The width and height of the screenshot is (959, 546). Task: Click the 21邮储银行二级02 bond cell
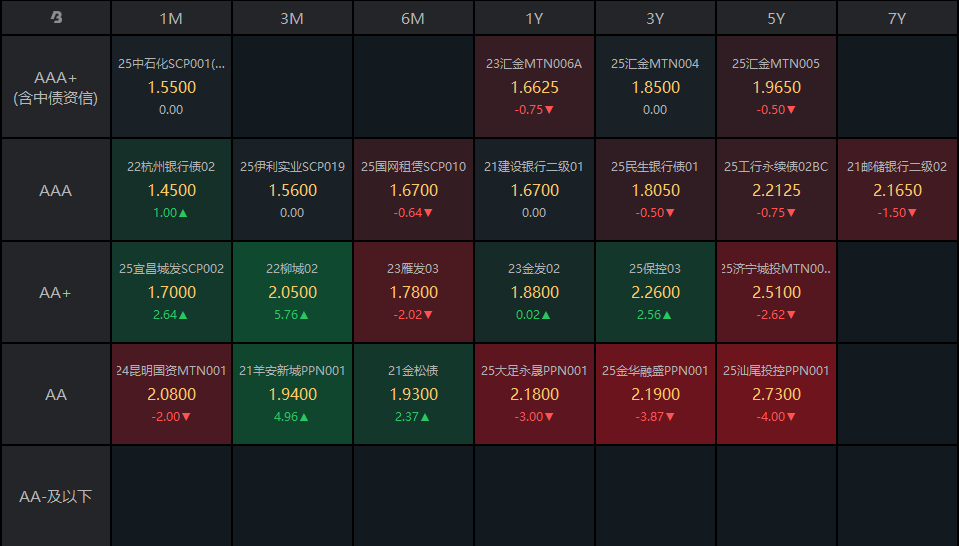pyautogui.click(x=897, y=190)
